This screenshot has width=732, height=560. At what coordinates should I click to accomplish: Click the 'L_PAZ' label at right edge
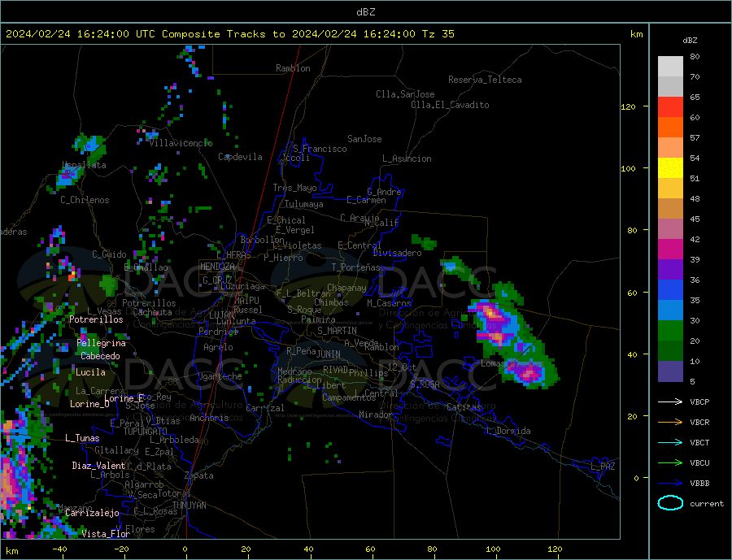tap(603, 467)
